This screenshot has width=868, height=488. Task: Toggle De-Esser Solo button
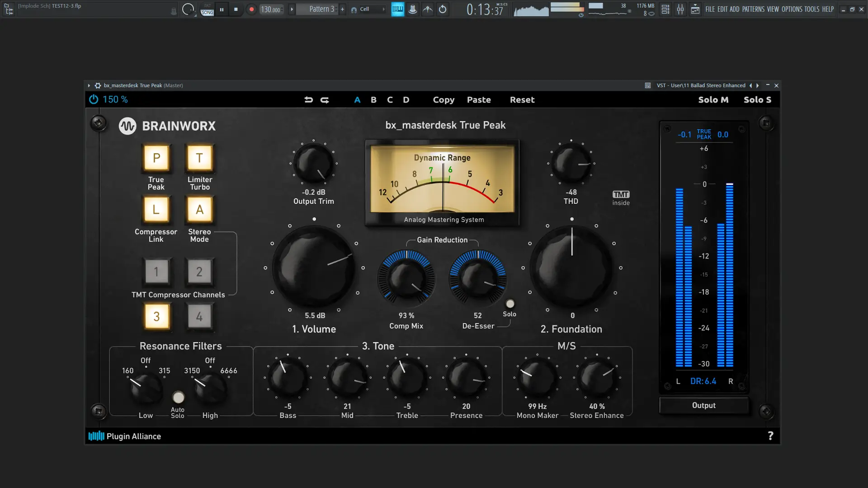click(510, 304)
